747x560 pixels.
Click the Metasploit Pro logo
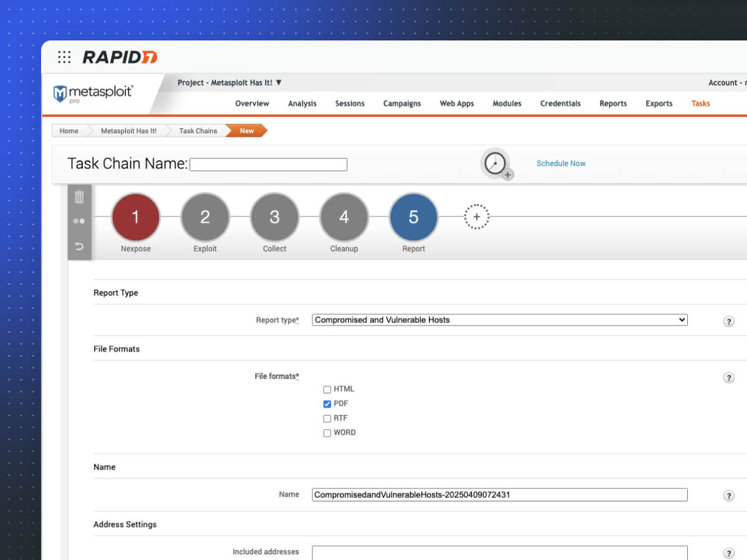tap(93, 94)
